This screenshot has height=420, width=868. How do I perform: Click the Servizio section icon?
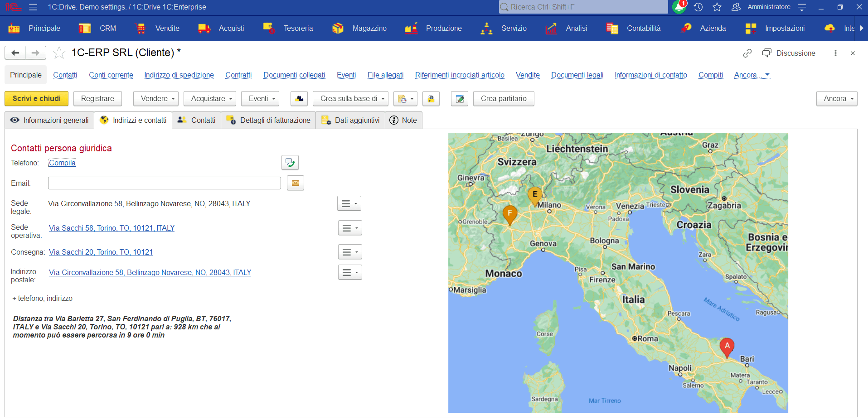tap(486, 28)
